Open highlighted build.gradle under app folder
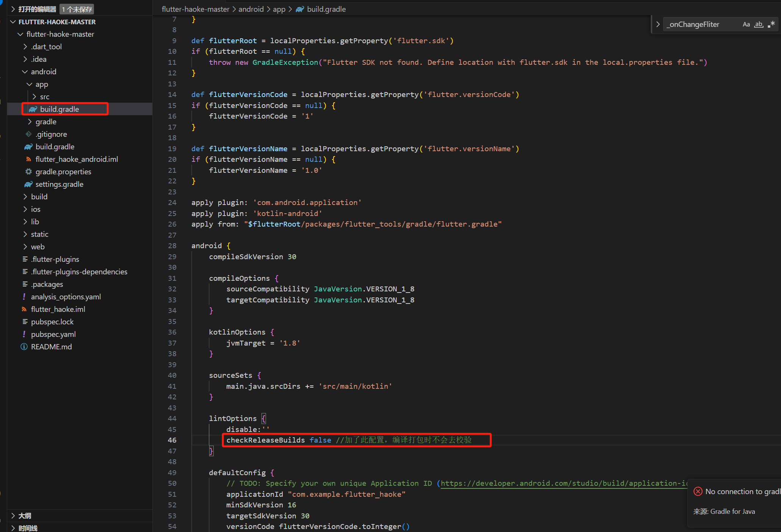The width and height of the screenshot is (781, 532). point(59,109)
